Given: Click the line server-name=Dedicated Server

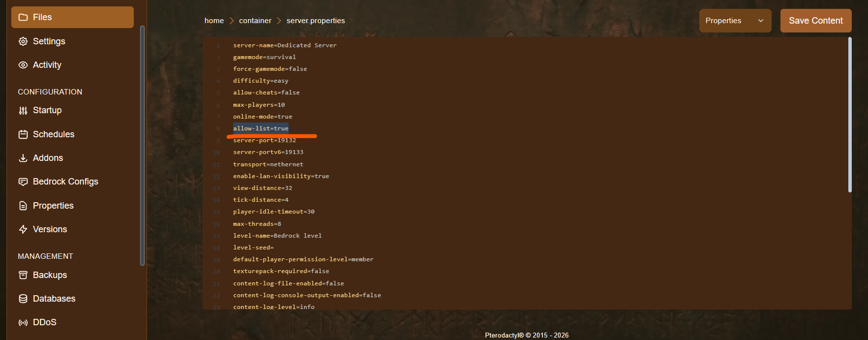Looking at the screenshot, I should [285, 45].
